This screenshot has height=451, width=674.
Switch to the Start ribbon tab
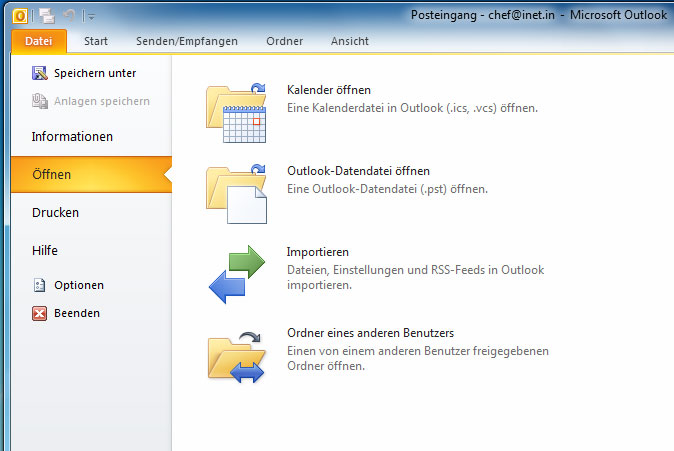[x=96, y=41]
